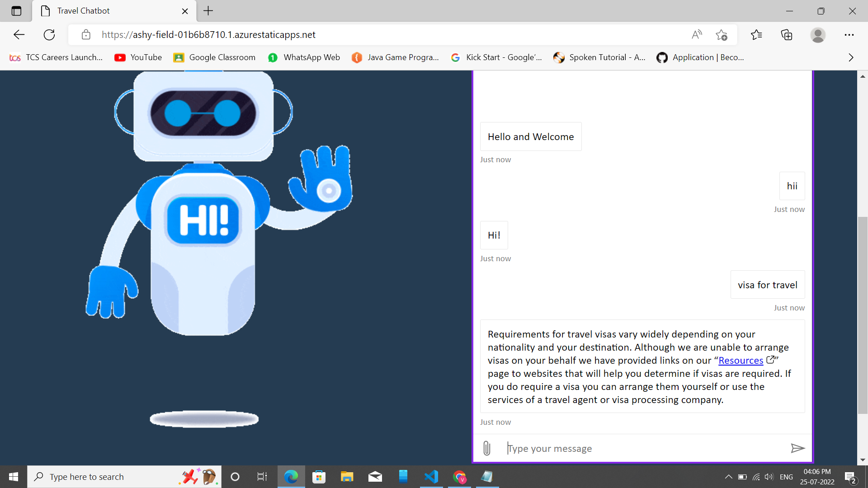Click the page vertical scrollbar thumb
The width and height of the screenshot is (868, 488).
pos(863,314)
